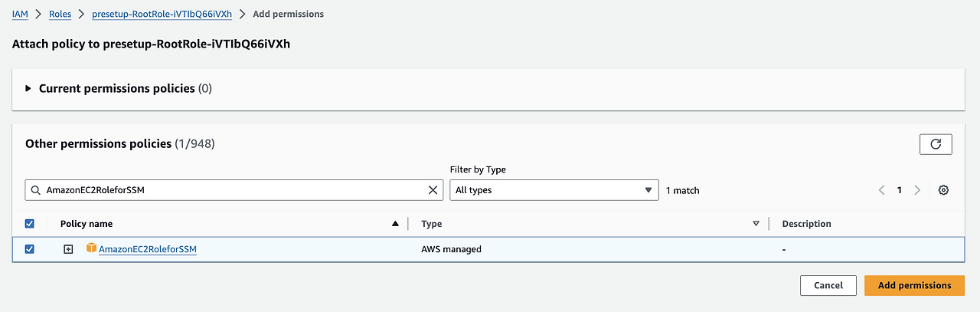Sort by the Type column arrow
980x312 pixels.
(x=756, y=224)
